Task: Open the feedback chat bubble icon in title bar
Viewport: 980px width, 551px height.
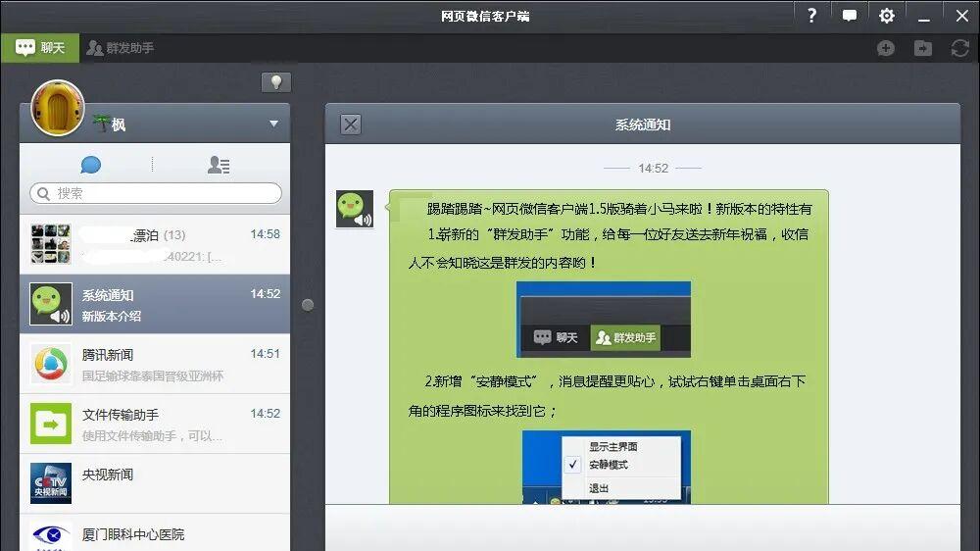Action: (x=850, y=16)
